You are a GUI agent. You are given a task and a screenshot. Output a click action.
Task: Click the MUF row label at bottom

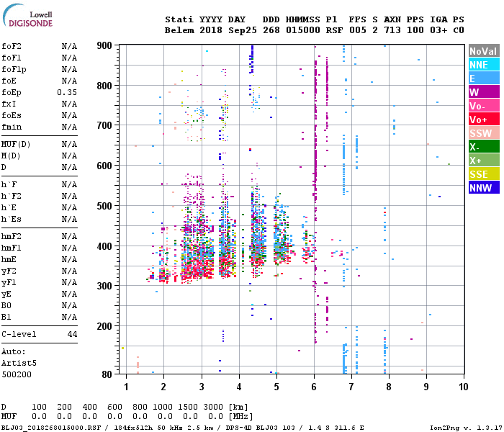point(9,417)
